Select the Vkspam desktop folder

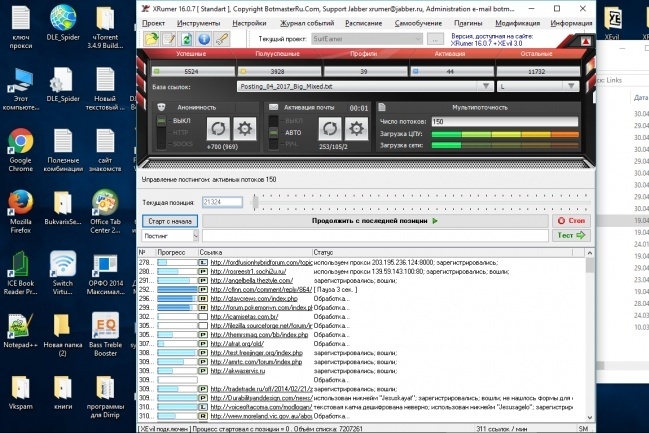tap(21, 392)
